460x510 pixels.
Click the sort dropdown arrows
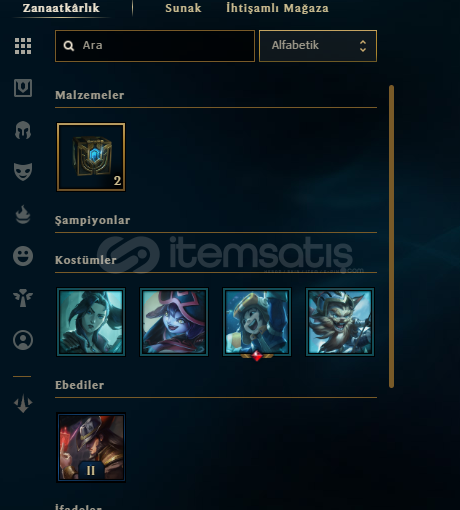click(363, 46)
